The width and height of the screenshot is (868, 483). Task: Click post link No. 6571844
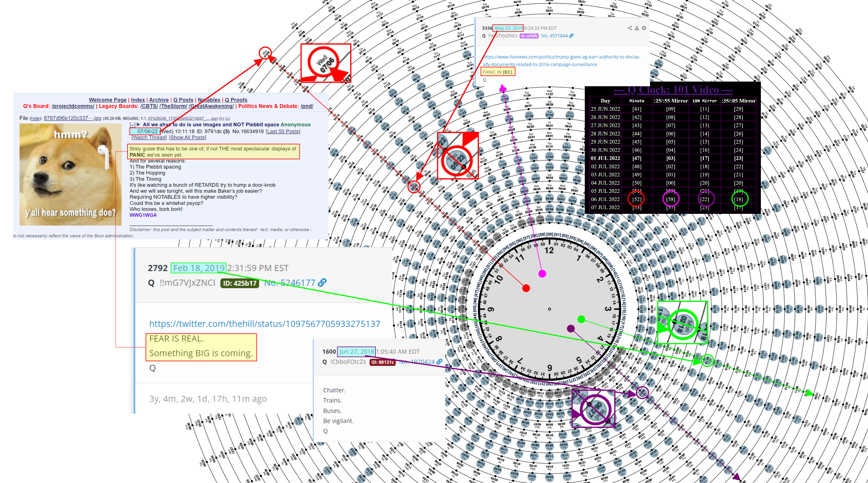tap(554, 36)
